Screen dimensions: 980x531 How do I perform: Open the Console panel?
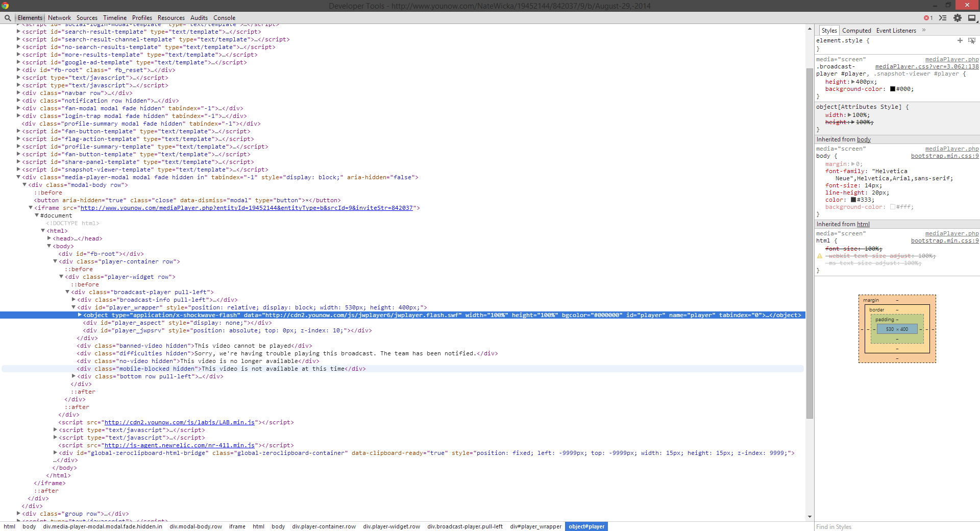pyautogui.click(x=224, y=18)
